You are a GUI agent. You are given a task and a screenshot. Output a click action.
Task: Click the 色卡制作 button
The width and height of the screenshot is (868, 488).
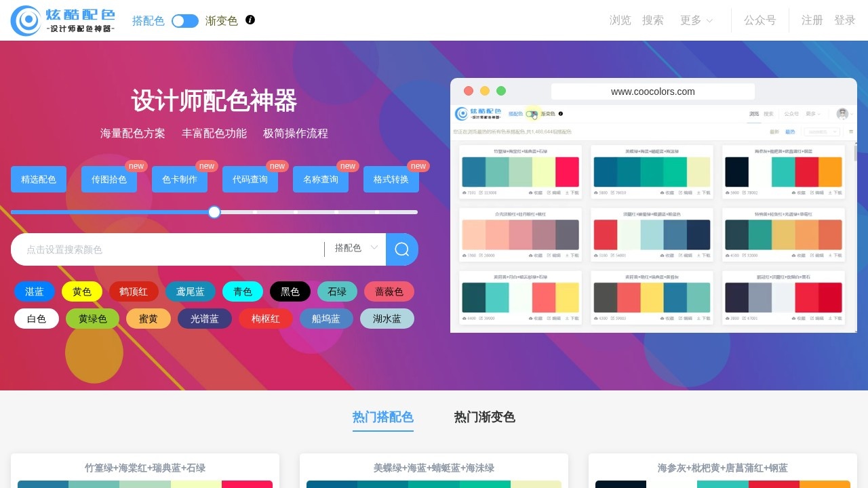point(180,180)
